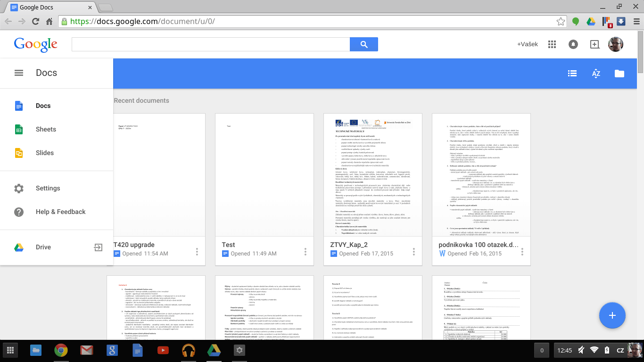Open podnikovka 100 otazek thumbnail
The image size is (644, 362).
click(x=481, y=175)
